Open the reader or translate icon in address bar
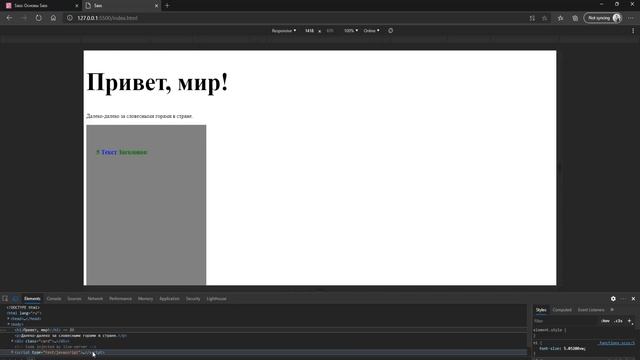 532,18
